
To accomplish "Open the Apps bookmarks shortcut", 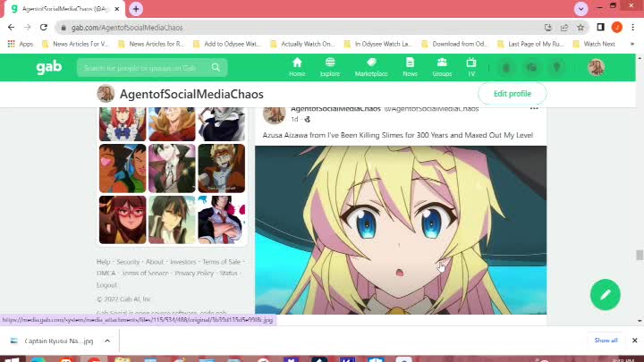I will coord(21,44).
